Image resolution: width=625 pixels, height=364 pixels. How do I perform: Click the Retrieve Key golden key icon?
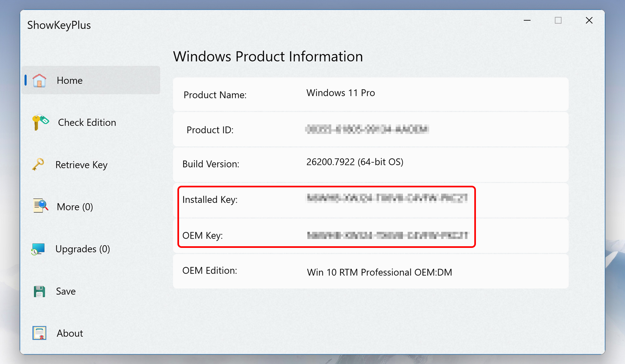pyautogui.click(x=38, y=164)
